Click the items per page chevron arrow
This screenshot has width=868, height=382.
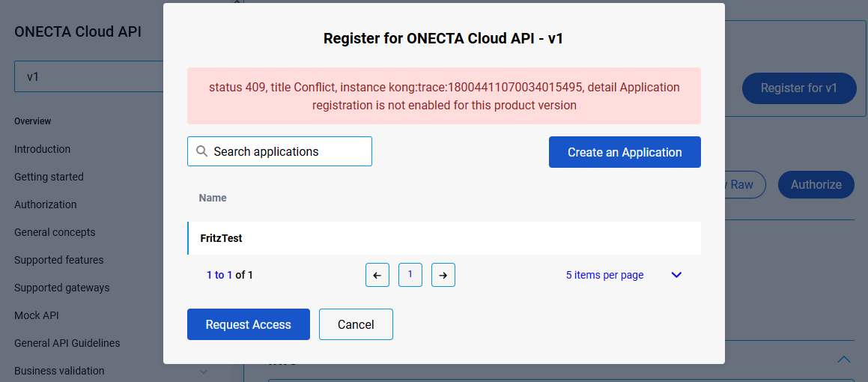[676, 275]
